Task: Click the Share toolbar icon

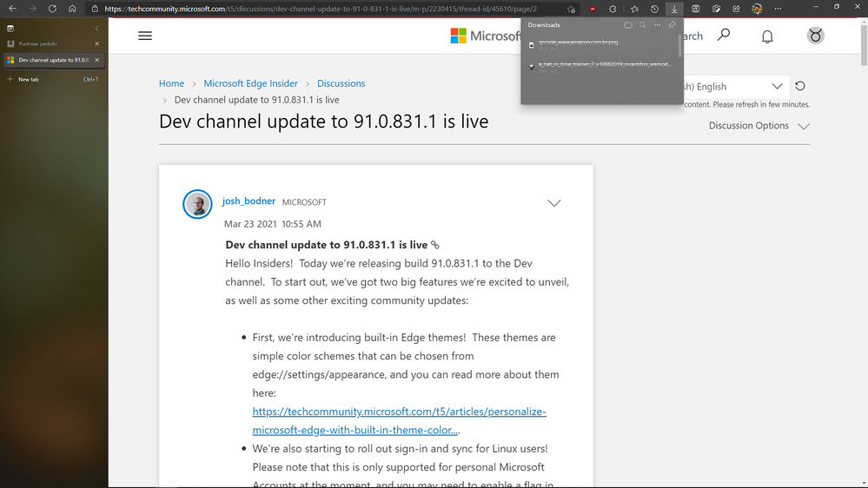Action: click(736, 9)
